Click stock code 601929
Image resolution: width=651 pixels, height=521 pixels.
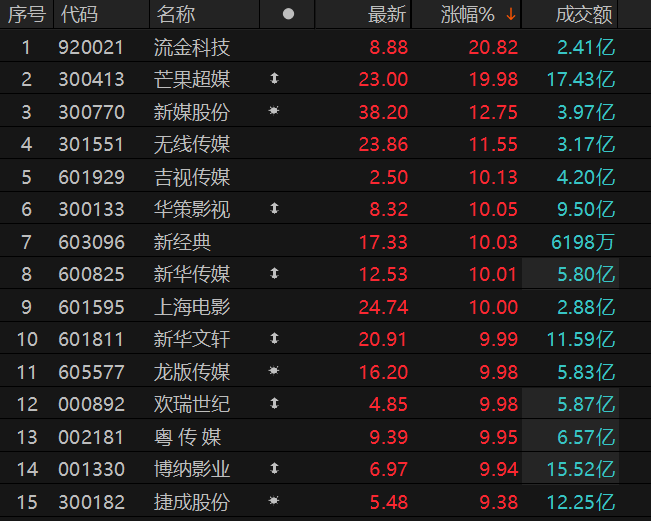coord(91,177)
